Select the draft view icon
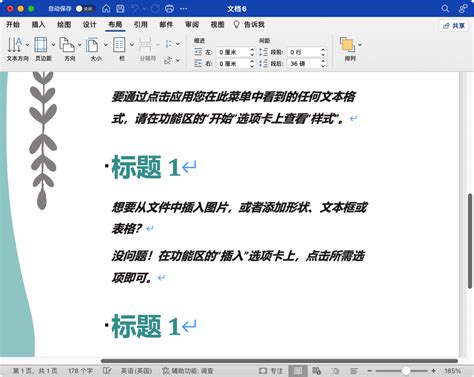This screenshot has height=377, width=474. point(354,371)
